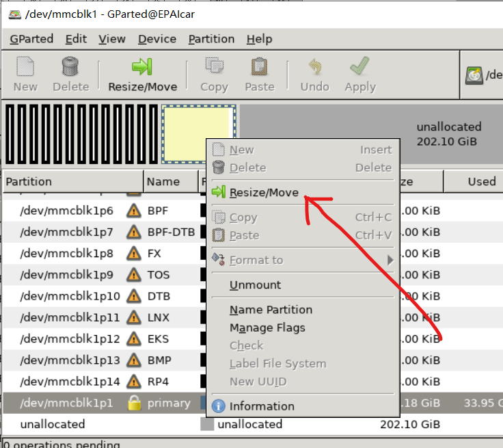Sort by the Partition column header
Screen dimensions: 503x448
[x=73, y=181]
